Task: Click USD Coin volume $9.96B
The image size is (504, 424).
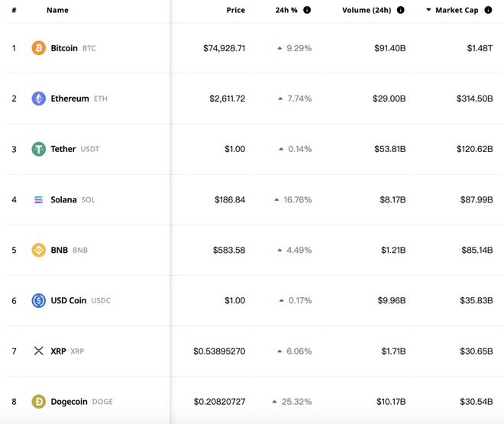Action: click(392, 300)
